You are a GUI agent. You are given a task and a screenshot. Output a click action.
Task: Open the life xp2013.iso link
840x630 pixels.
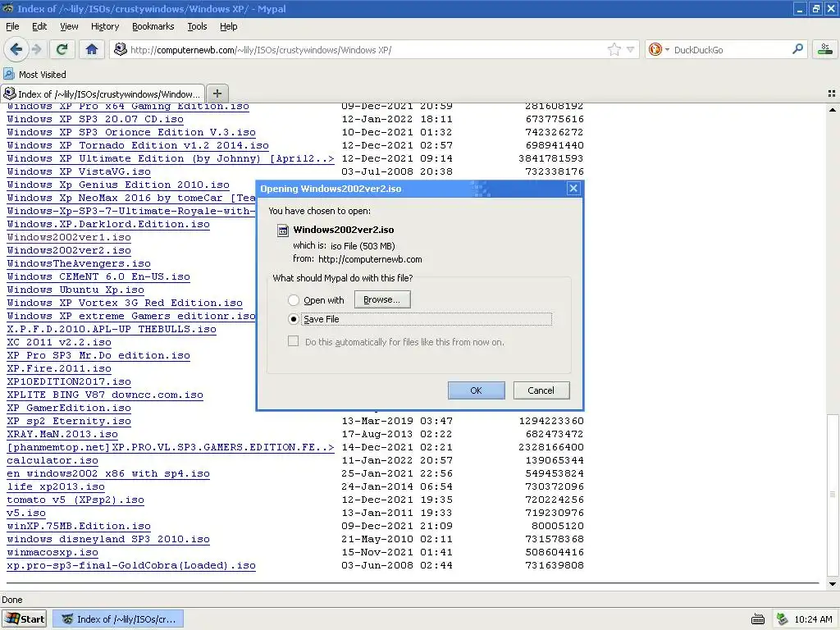click(56, 486)
